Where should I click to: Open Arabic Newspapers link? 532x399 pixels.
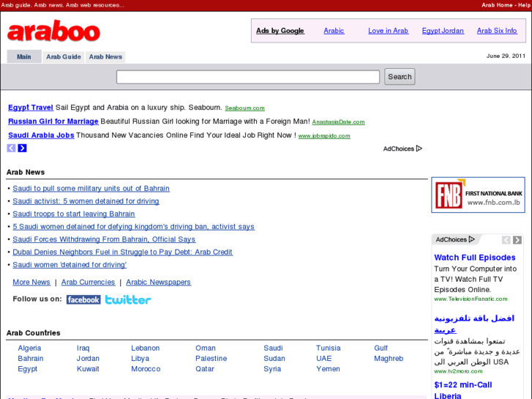click(x=159, y=282)
